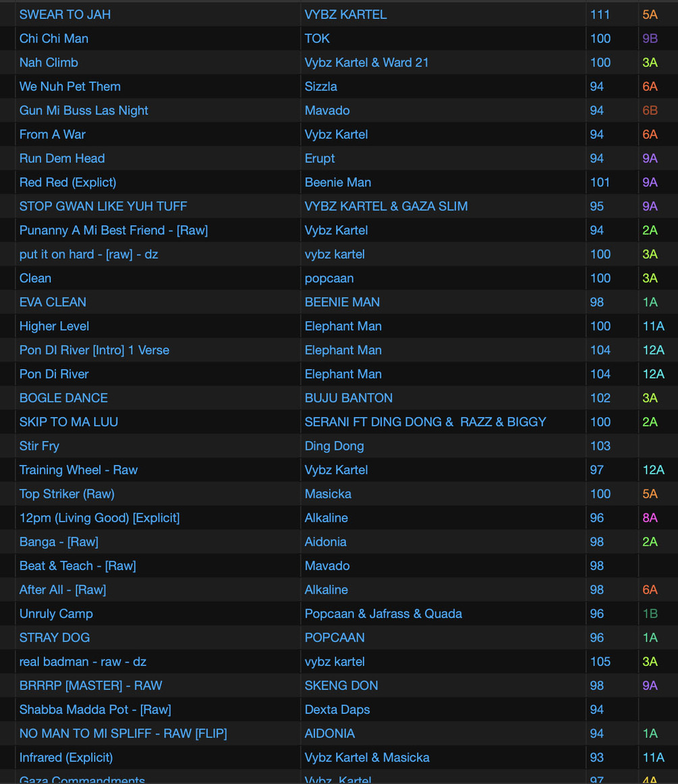Select the track Gun Mi Buss Las Night
The width and height of the screenshot is (678, 784).
pyautogui.click(x=84, y=110)
